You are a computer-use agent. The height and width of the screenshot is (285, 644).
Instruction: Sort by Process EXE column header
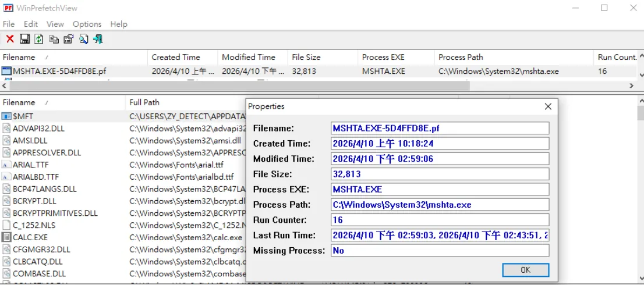[x=395, y=57]
